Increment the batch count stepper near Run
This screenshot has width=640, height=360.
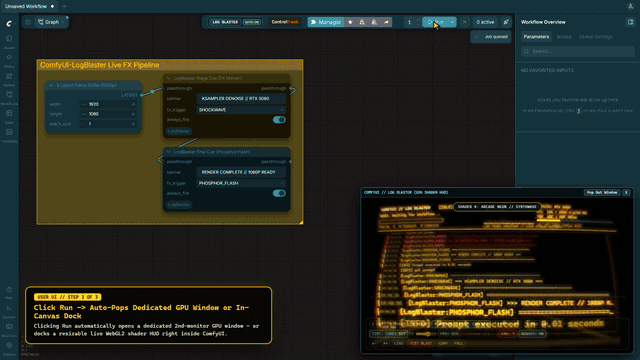pyautogui.click(x=418, y=20)
